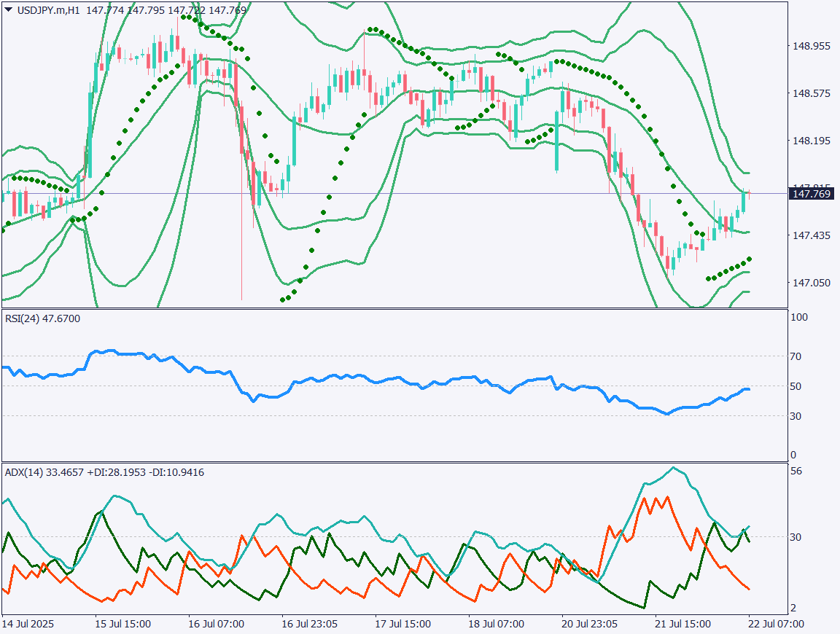
Task: Click the 148.195 price axis label
Action: tap(811, 141)
